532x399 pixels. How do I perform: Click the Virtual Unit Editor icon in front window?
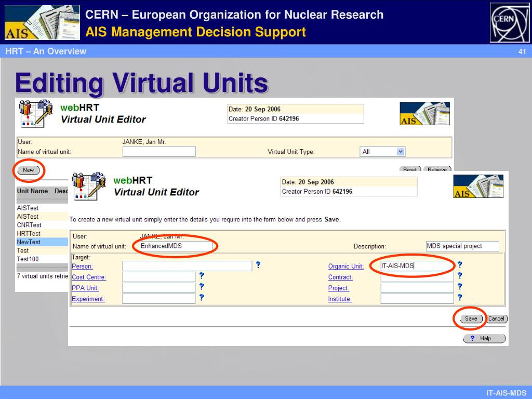coord(89,186)
